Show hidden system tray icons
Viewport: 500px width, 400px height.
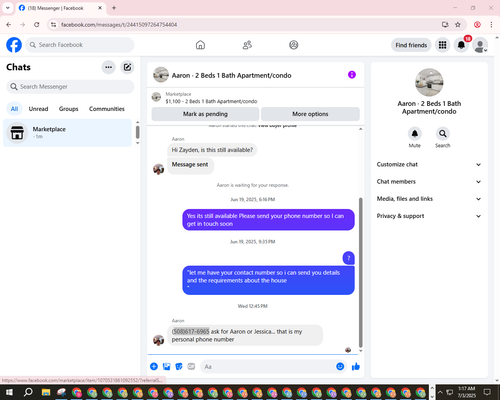[440, 392]
